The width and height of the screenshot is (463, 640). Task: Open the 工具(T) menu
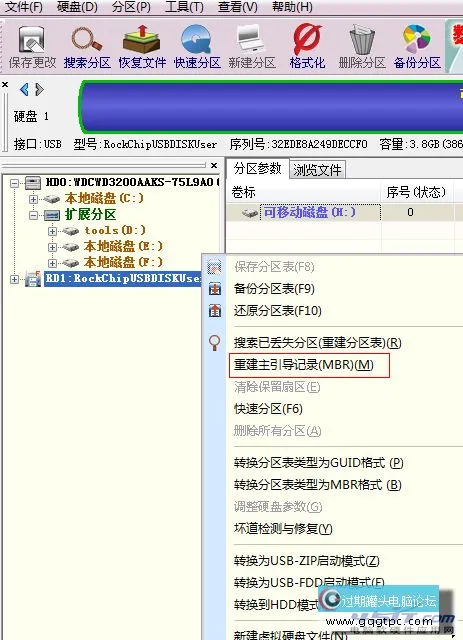(184, 7)
